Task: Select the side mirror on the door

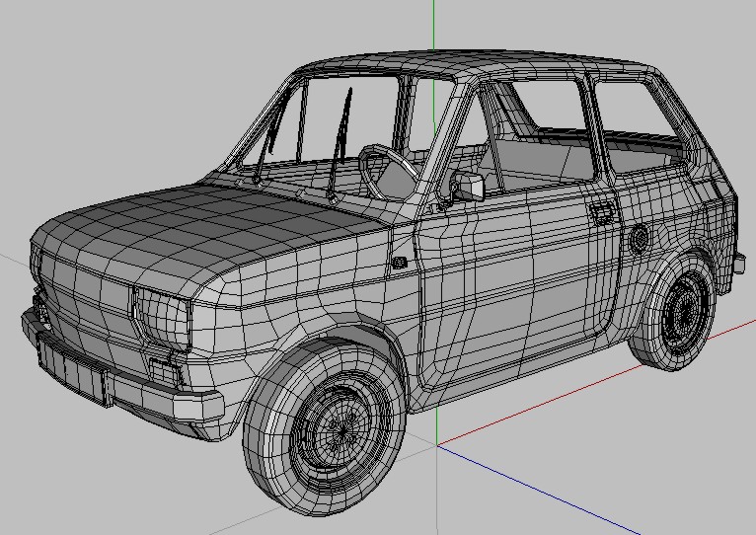Action: coord(468,187)
